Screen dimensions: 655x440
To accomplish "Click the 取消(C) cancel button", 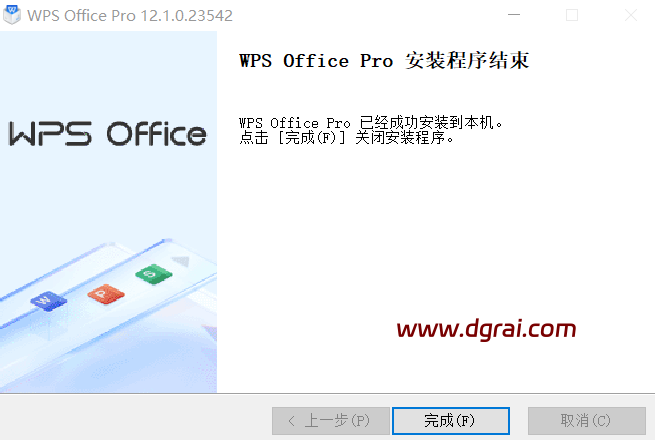I will (586, 421).
